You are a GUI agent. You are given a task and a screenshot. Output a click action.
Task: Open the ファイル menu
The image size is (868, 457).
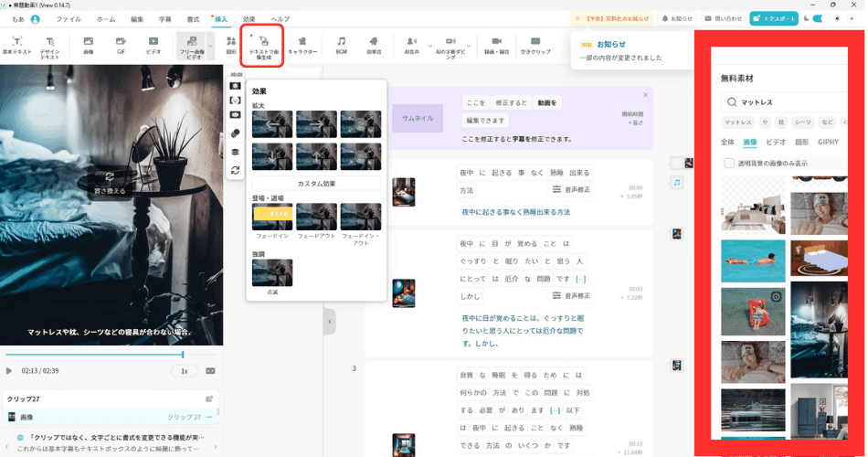tap(69, 19)
